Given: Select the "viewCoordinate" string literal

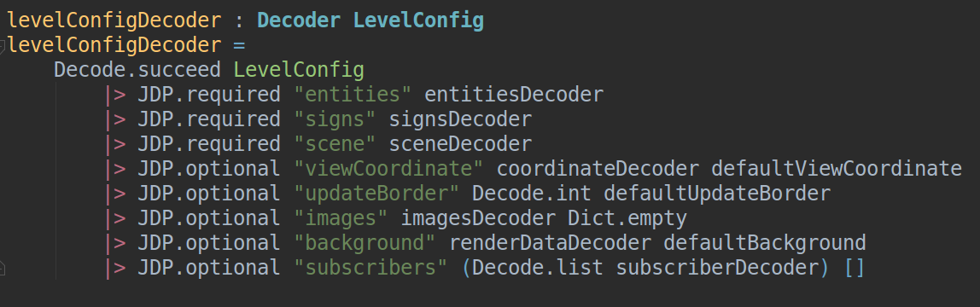Looking at the screenshot, I should pos(388,169).
